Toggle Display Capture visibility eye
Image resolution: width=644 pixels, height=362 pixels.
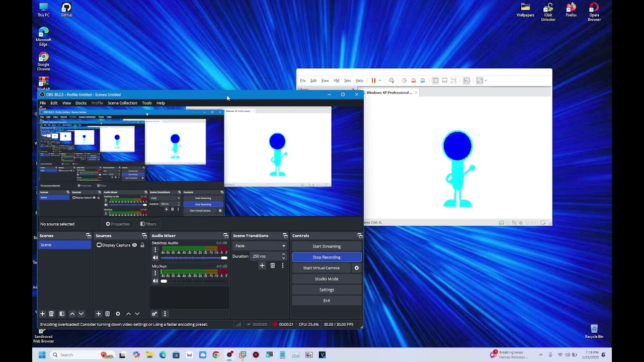[134, 245]
